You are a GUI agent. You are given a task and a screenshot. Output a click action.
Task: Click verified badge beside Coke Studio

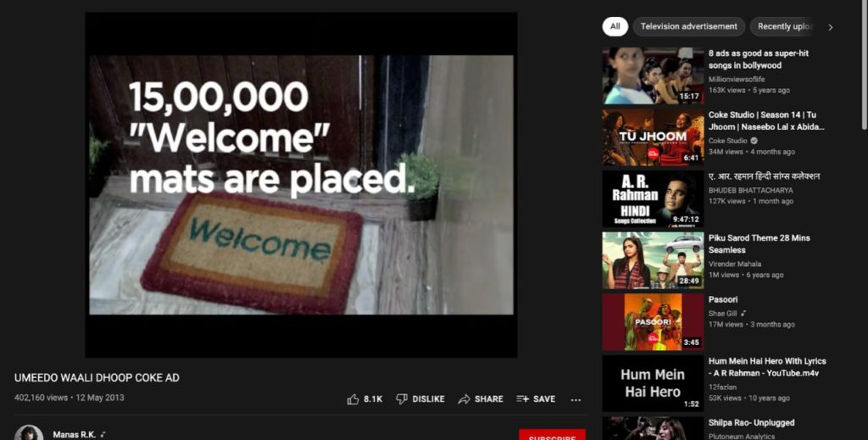click(x=754, y=141)
